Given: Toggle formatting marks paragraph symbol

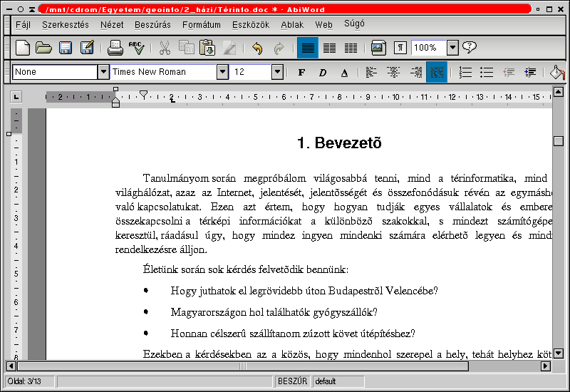Looking at the screenshot, I should pos(400,48).
